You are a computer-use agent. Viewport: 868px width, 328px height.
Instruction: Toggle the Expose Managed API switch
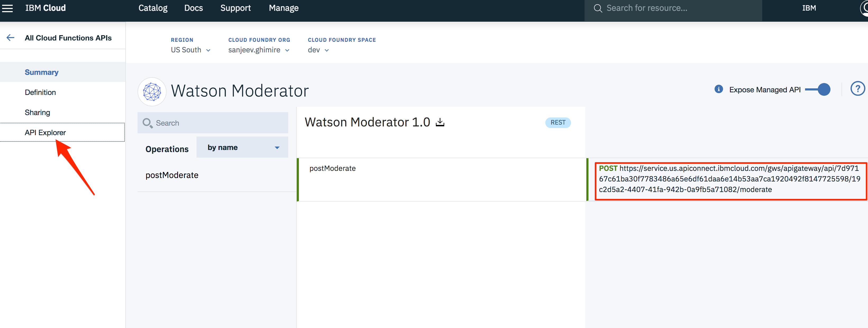tap(818, 89)
